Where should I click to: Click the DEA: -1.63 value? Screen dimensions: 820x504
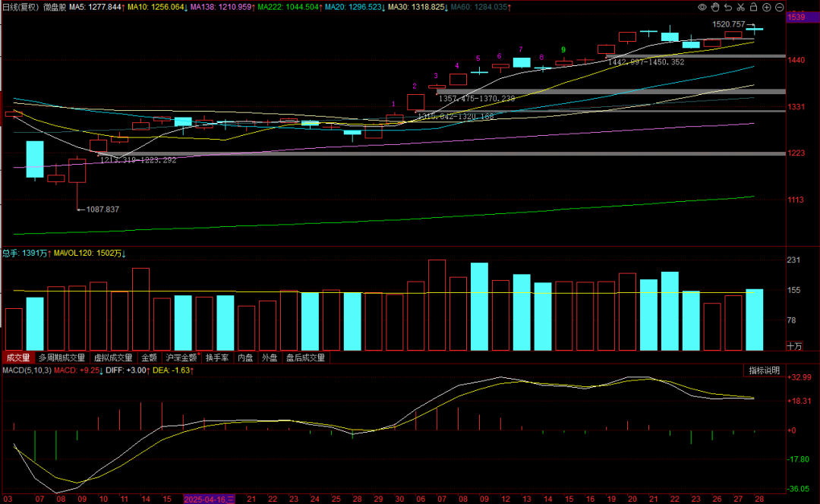point(173,370)
